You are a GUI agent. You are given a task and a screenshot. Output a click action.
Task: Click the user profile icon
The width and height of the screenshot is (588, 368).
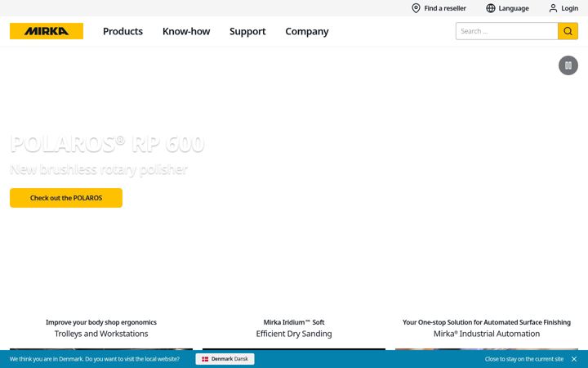(x=553, y=8)
